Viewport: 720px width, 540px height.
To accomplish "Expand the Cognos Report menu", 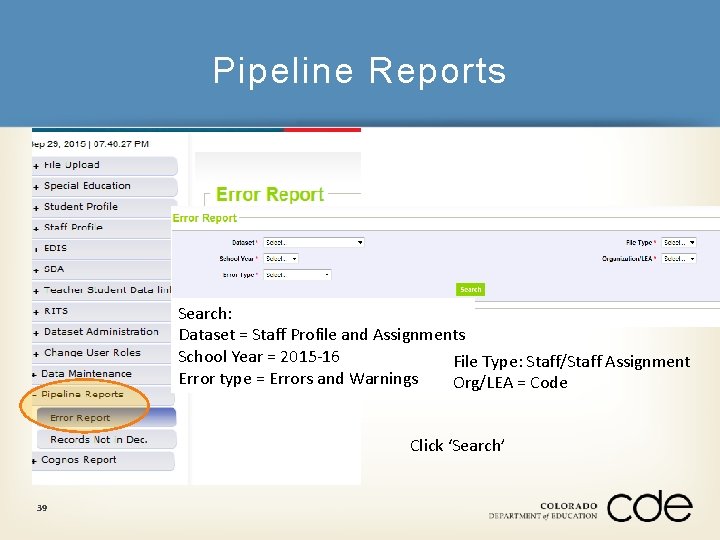I will pyautogui.click(x=103, y=460).
